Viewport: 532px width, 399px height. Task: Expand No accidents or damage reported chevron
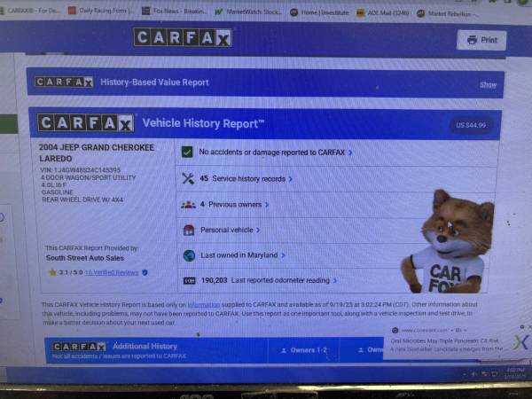(x=350, y=153)
